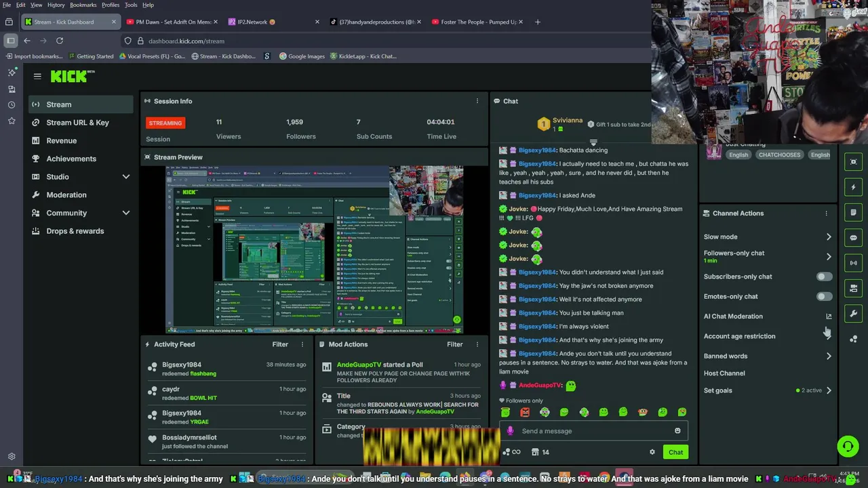Click Jovke username in Happy Friday message

(x=518, y=209)
